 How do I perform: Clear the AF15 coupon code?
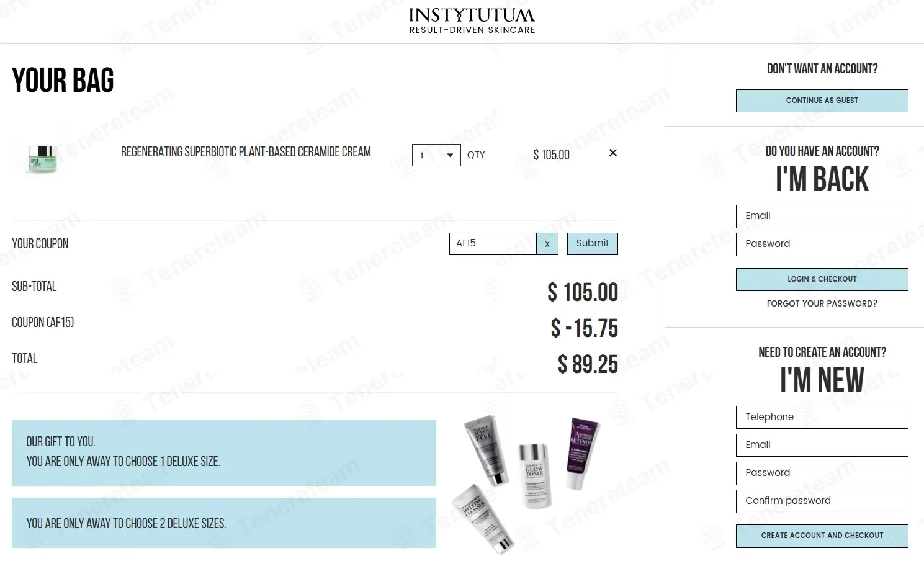[x=547, y=244]
